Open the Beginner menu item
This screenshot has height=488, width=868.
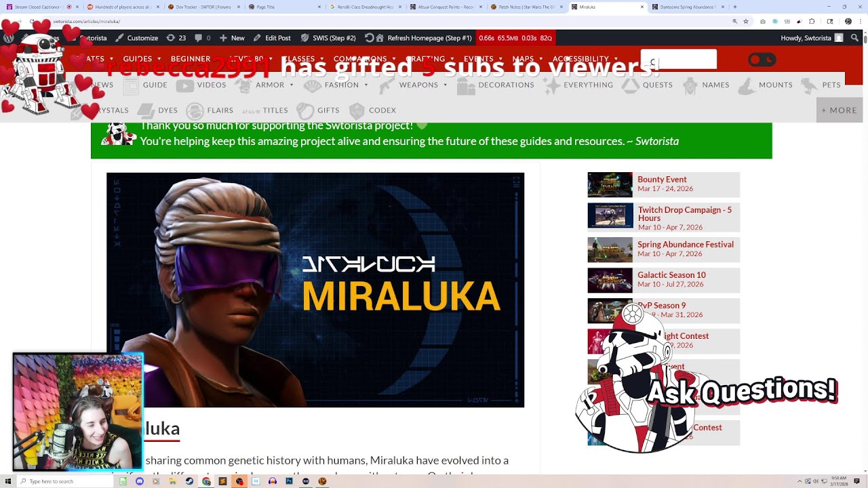(191, 59)
